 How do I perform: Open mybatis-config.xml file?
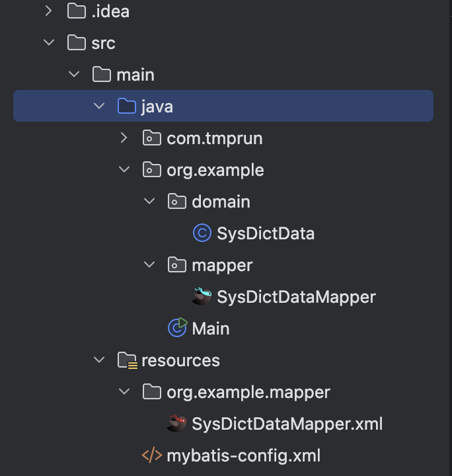[243, 456]
